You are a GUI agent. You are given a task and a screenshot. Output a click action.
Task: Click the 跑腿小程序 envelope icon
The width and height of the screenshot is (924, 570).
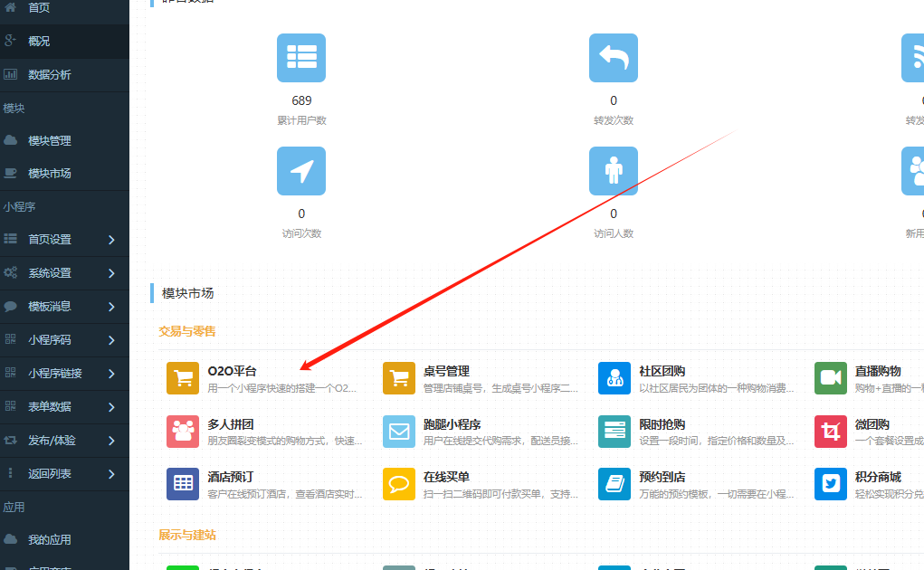(399, 432)
